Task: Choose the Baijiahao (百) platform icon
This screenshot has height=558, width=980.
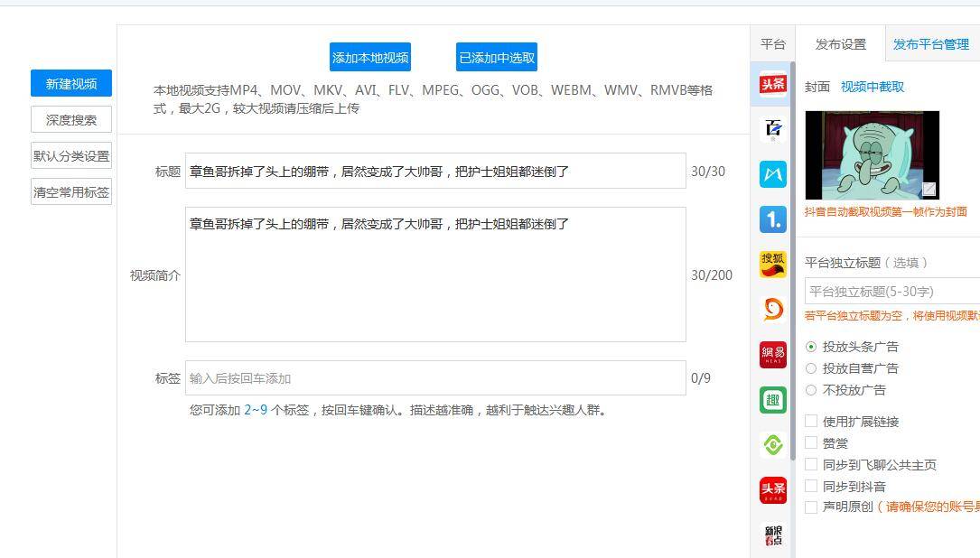Action: coord(772,129)
